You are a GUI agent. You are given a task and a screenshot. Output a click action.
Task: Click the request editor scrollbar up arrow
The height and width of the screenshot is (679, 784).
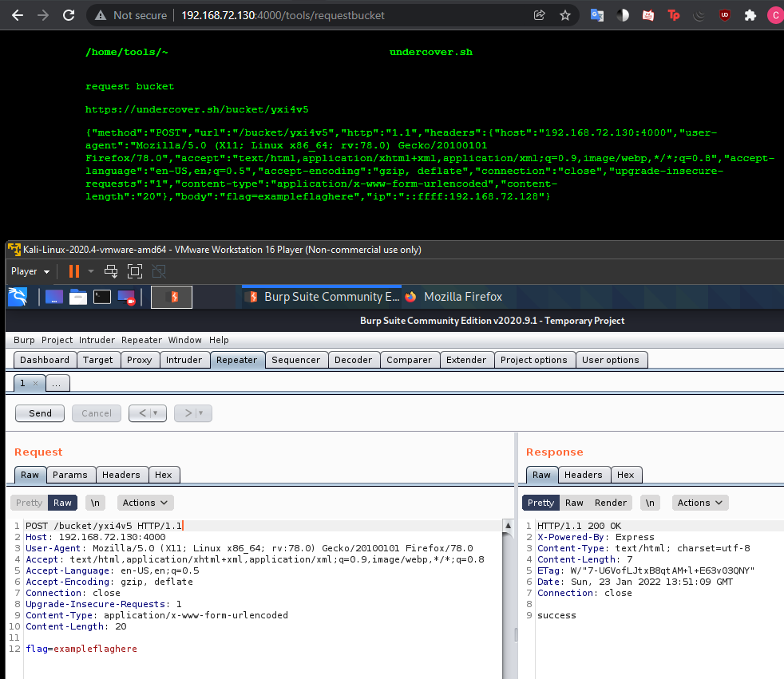(508, 526)
